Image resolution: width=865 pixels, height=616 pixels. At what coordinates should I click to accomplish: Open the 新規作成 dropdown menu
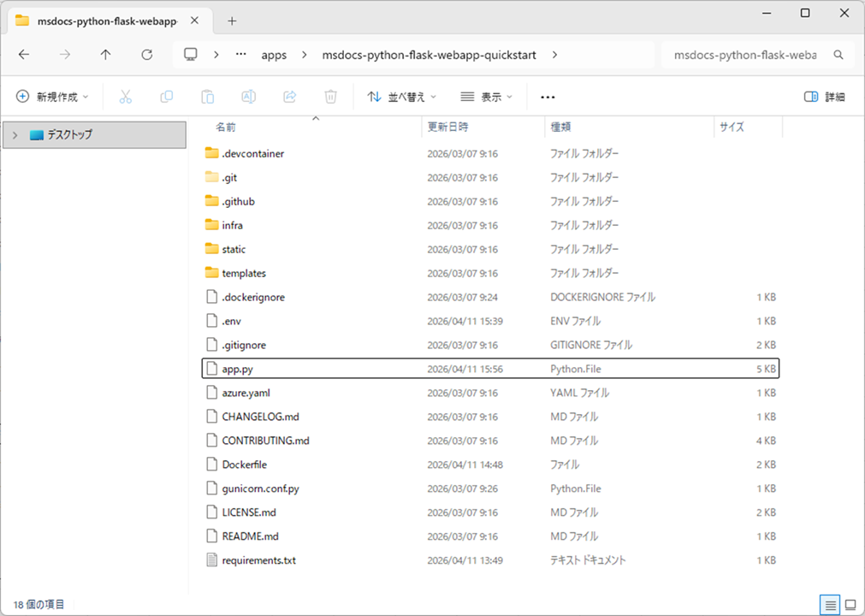pos(52,96)
